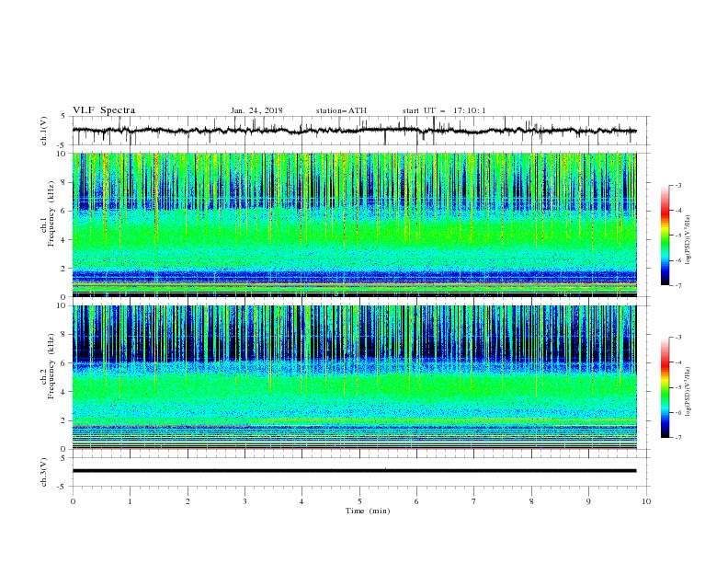This screenshot has height=563, width=728.
Task: Click the "-4" tick on ch.2 color bar
Action: (678, 362)
